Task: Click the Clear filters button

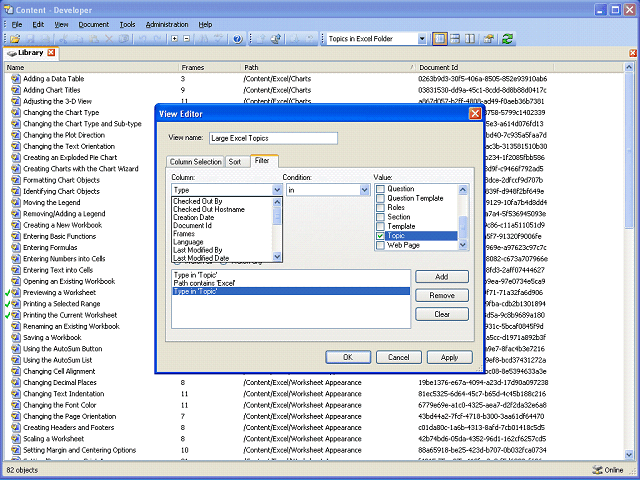Action: pyautogui.click(x=442, y=314)
